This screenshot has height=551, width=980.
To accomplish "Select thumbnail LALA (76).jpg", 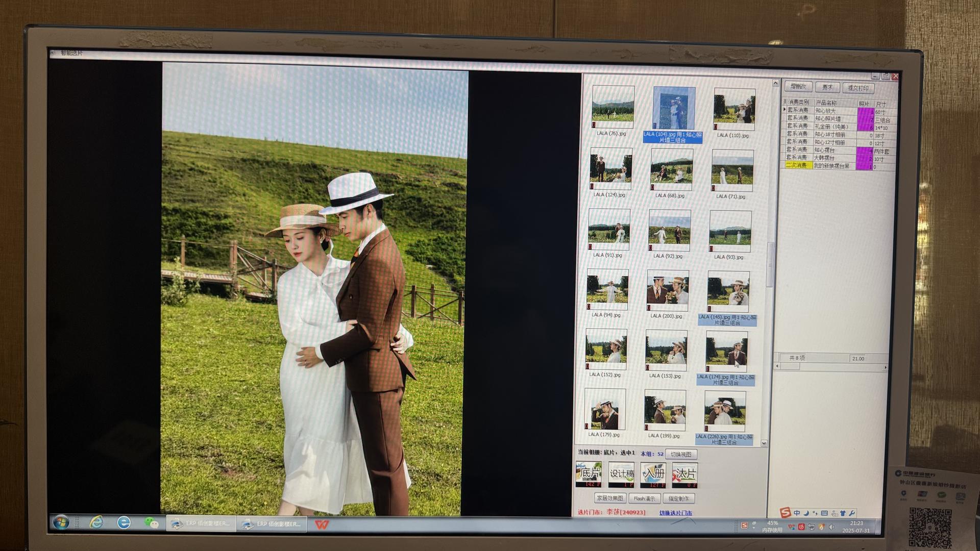I will 612,107.
